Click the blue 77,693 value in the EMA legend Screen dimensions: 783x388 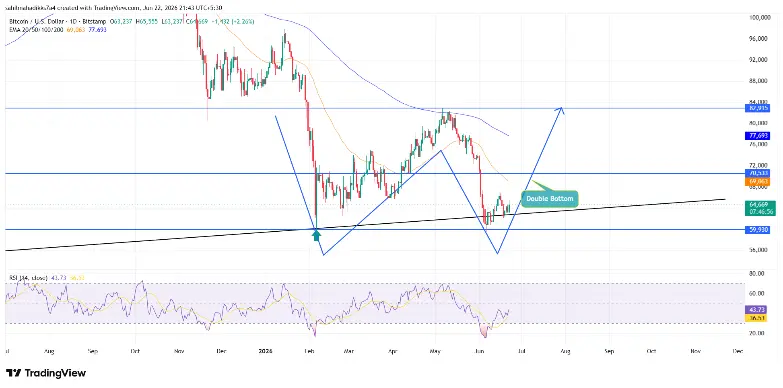tap(97, 29)
